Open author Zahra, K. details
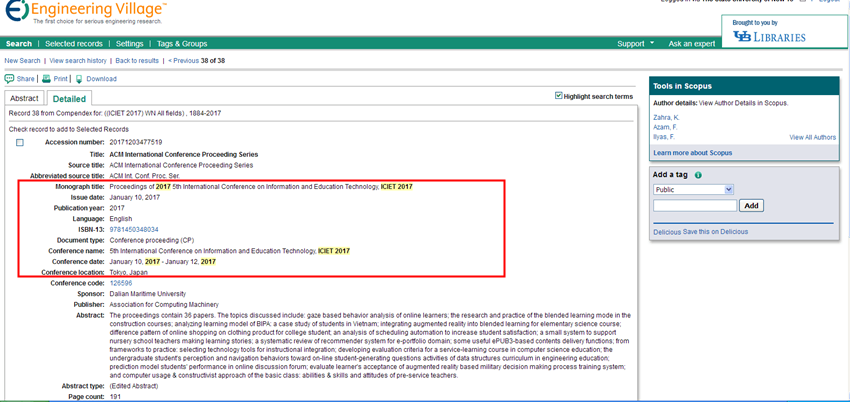Image resolution: width=850 pixels, height=402 pixels. pos(664,118)
